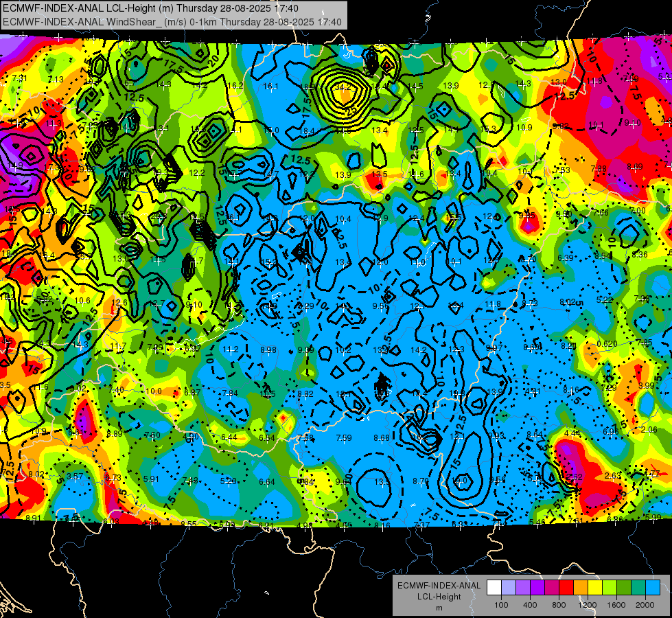This screenshot has height=618, width=672.
Task: Click the grid value '3.99'
Action: coord(647,385)
